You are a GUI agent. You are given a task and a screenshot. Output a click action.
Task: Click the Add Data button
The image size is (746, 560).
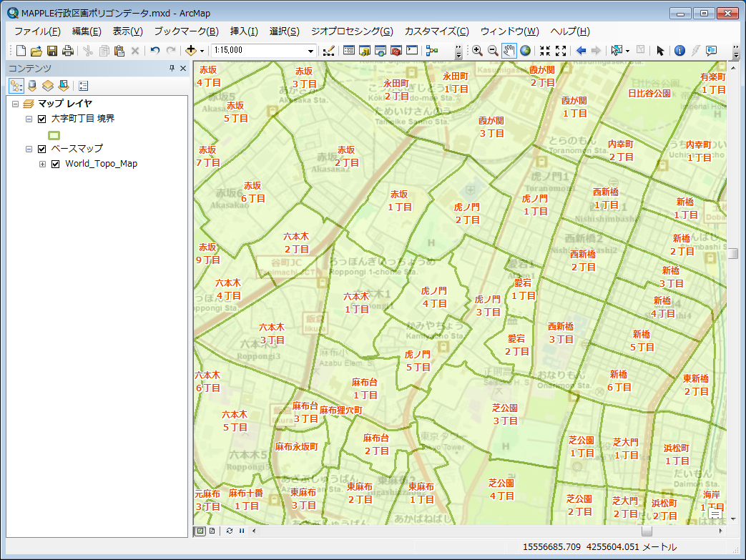(x=191, y=51)
